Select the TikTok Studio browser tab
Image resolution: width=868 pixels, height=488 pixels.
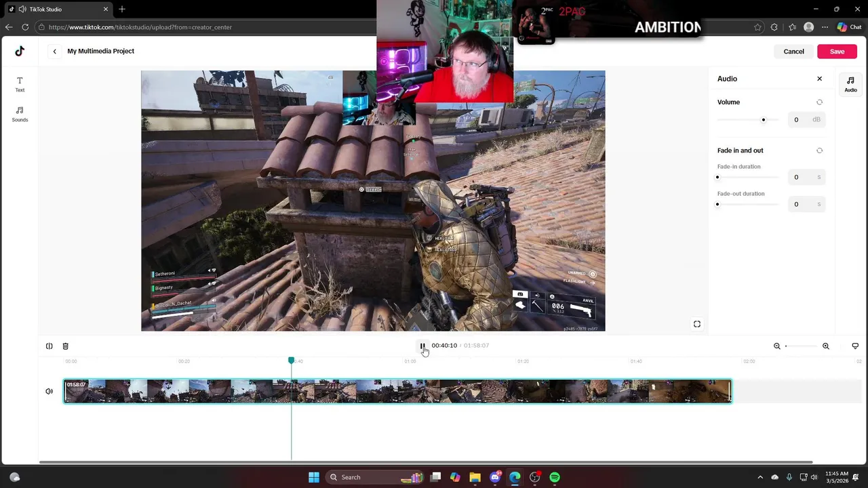(59, 9)
